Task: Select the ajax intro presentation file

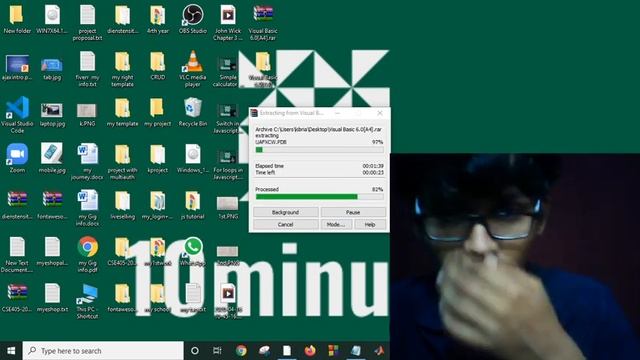Action: (x=17, y=67)
